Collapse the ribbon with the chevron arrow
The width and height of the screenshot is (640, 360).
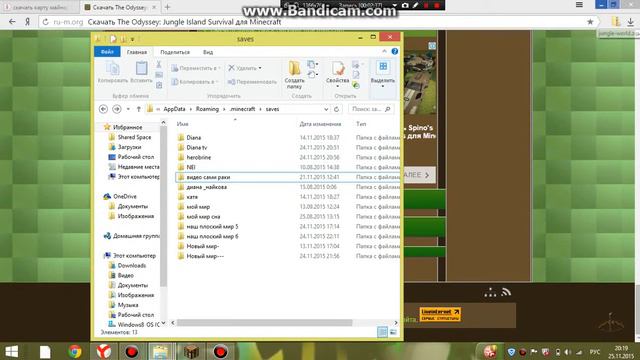coord(384,51)
